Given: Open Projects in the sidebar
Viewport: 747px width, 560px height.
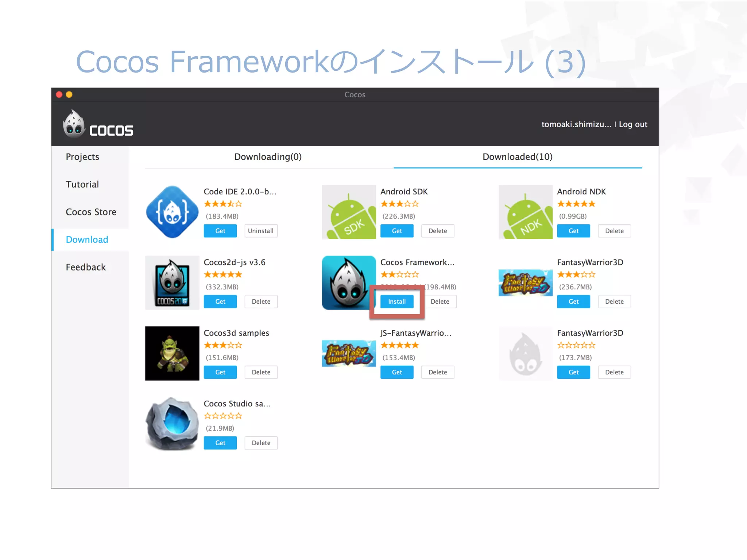Looking at the screenshot, I should (x=82, y=157).
